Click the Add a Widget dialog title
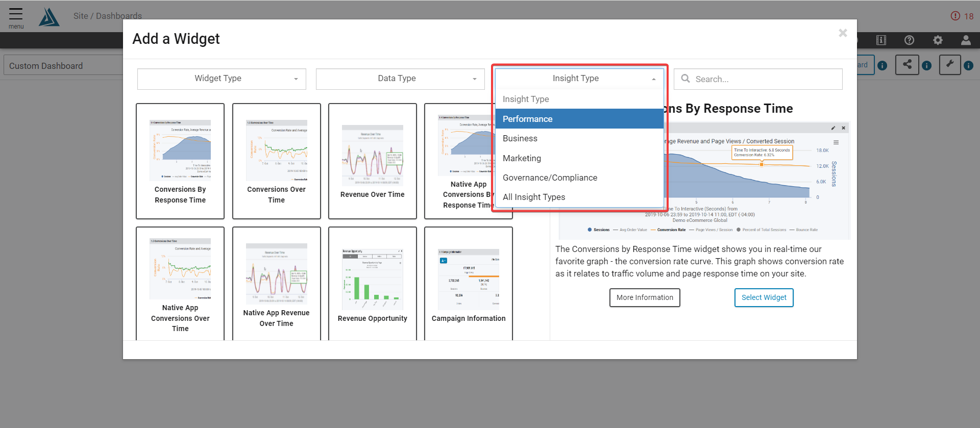The image size is (980, 428). click(176, 39)
